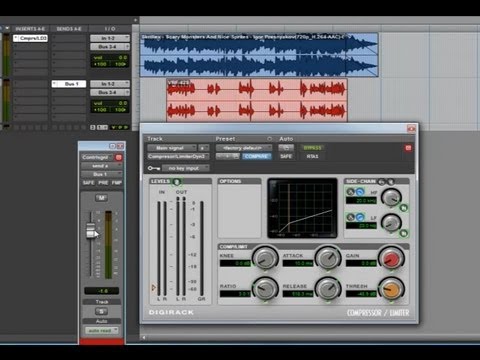The width and height of the screenshot is (480, 360).
Task: Toggle the LF filter enable button
Action: coord(404,233)
